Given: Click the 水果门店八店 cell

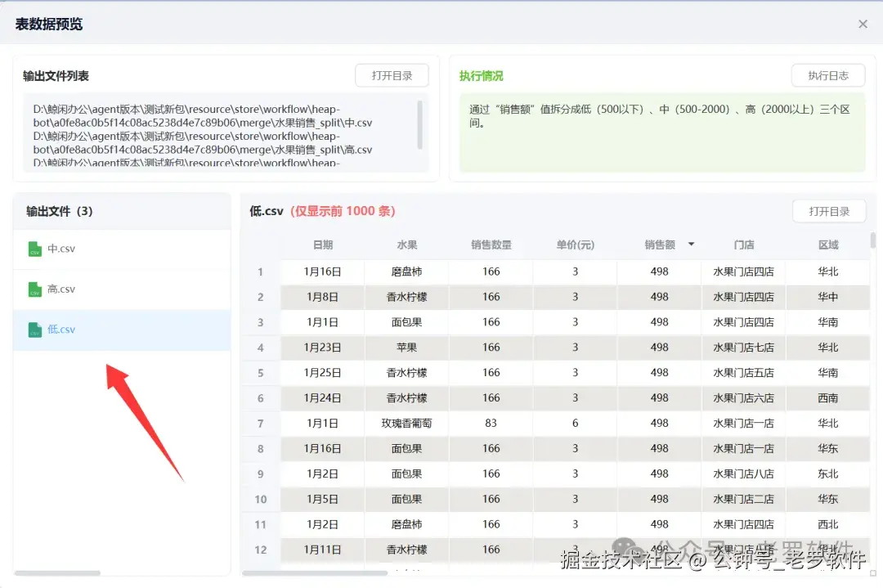Looking at the screenshot, I should [x=743, y=474].
